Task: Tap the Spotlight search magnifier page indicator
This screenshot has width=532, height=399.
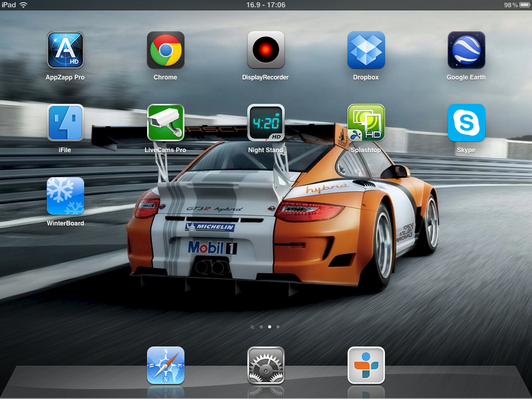Action: [252, 327]
